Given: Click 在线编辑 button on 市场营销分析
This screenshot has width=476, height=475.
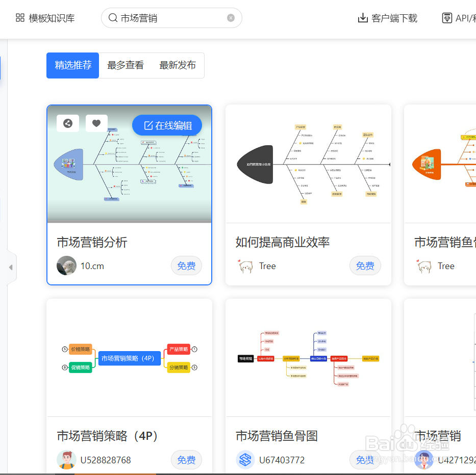Looking at the screenshot, I should coord(167,125).
